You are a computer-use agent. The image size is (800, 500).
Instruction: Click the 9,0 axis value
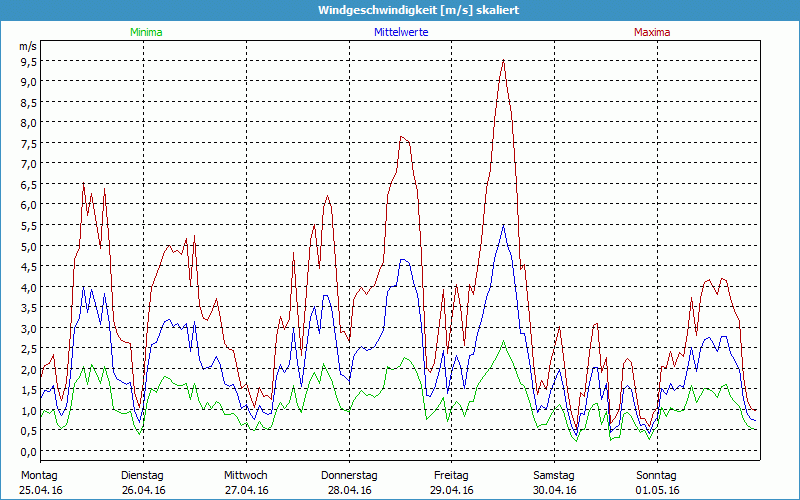tap(28, 82)
